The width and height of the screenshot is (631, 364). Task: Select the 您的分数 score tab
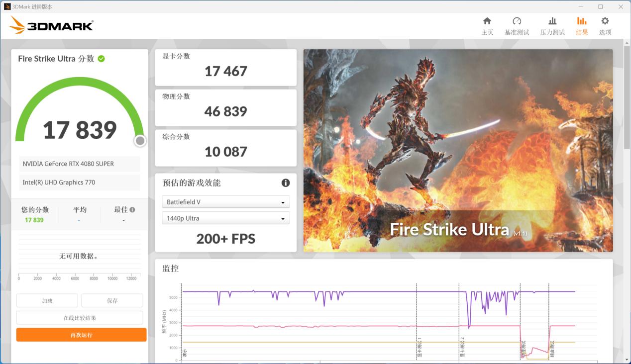(x=34, y=209)
